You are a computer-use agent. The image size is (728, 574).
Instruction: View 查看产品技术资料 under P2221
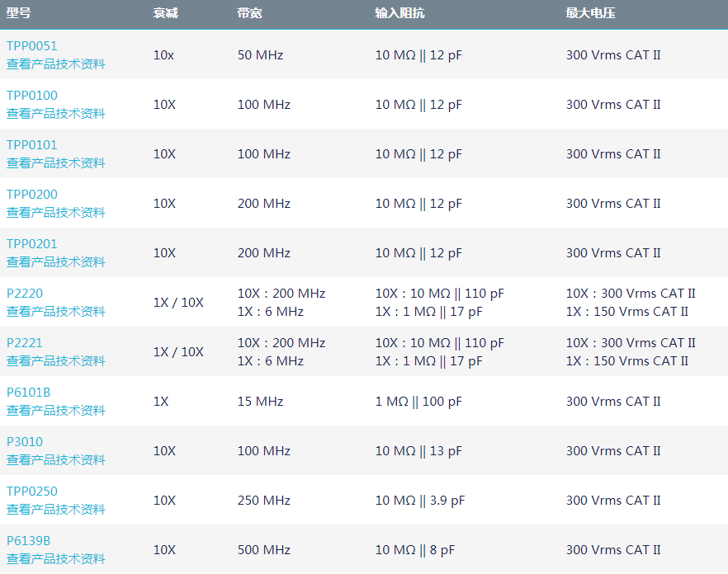[56, 361]
